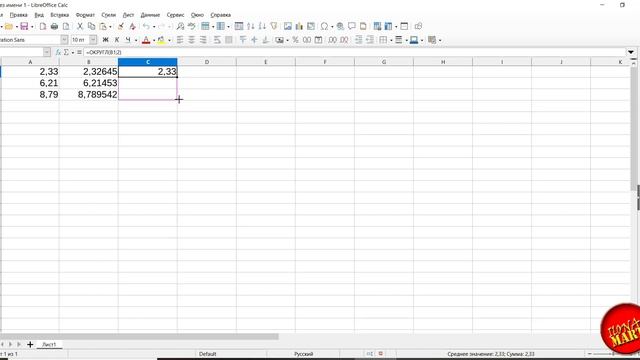Image resolution: width=640 pixels, height=360 pixels.
Task: Select column D header
Action: pos(207,62)
